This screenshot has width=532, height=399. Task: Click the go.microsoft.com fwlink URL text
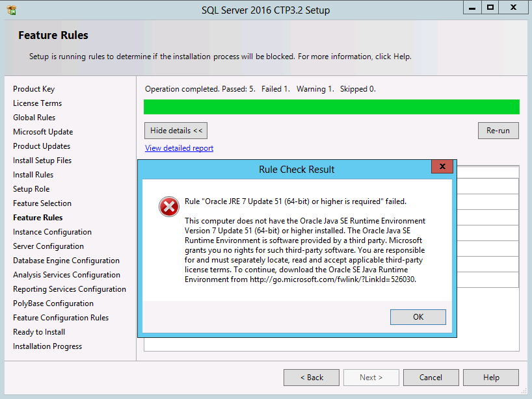[x=332, y=279]
